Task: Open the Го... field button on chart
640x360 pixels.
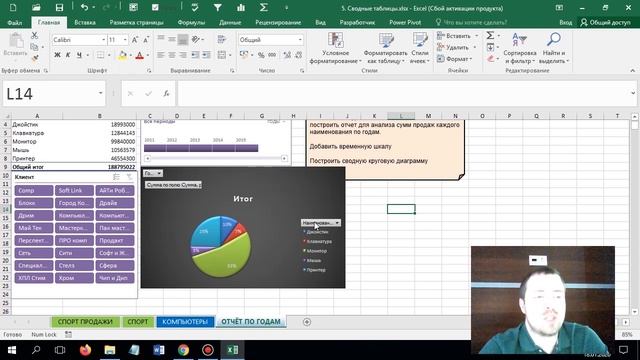Action: pos(153,173)
